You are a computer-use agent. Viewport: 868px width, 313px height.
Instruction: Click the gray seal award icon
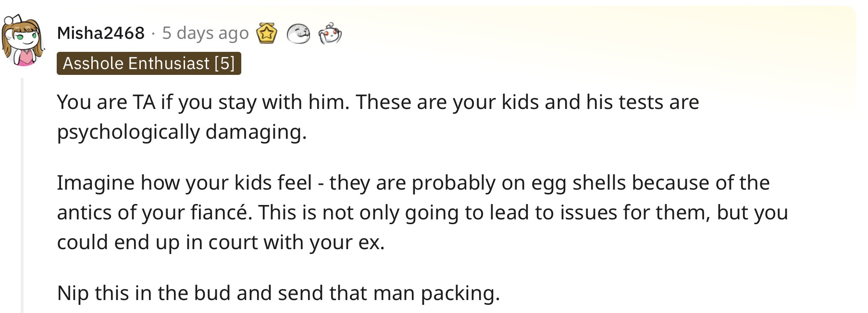(298, 34)
